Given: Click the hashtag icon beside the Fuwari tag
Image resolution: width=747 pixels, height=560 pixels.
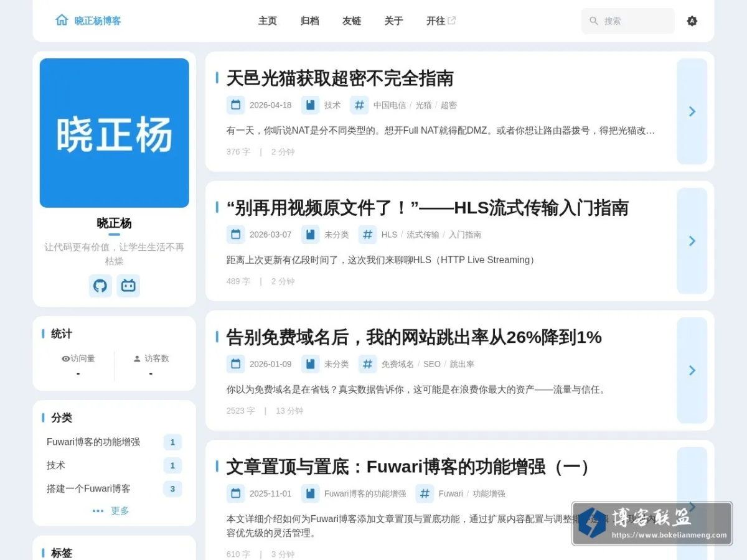Looking at the screenshot, I should pyautogui.click(x=425, y=493).
